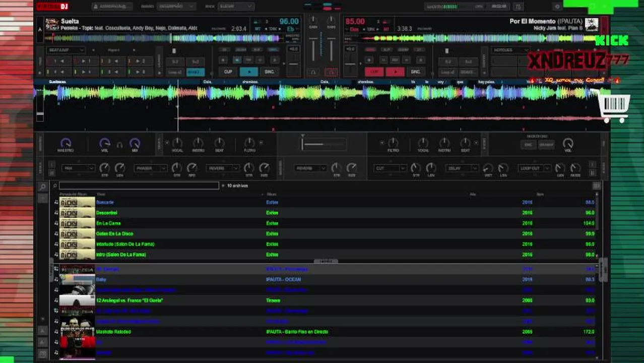This screenshot has width=644, height=363.
Task: Click the right deck BEAT stem knob
Action: (x=466, y=143)
